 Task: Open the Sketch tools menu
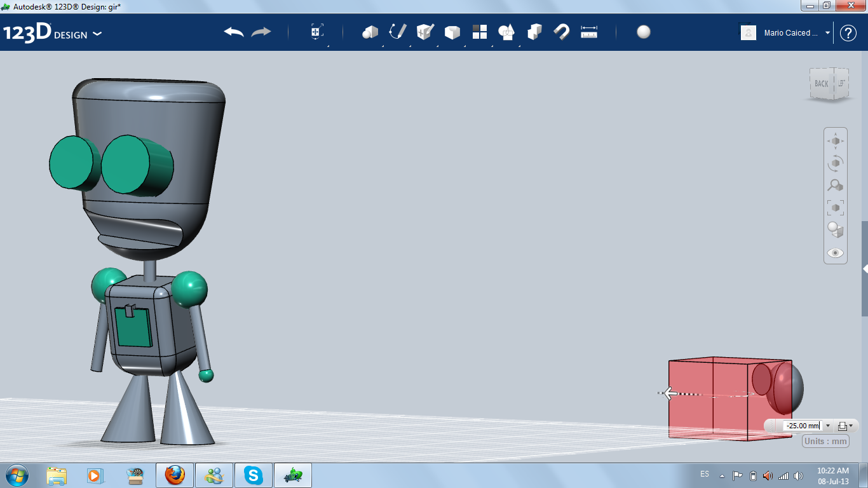click(398, 32)
